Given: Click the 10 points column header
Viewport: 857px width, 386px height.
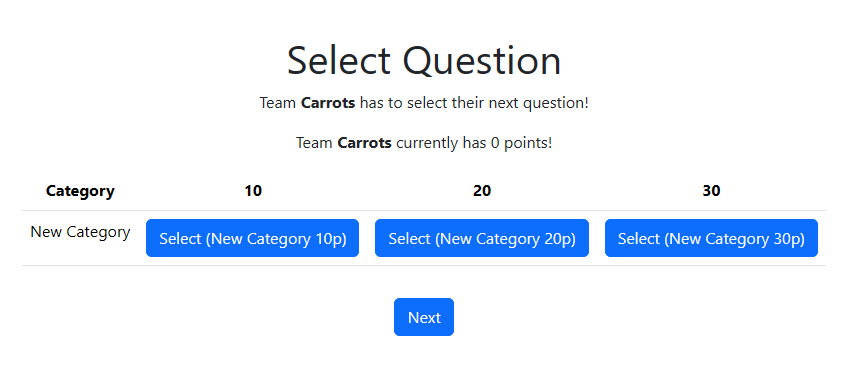Looking at the screenshot, I should click(x=253, y=191).
